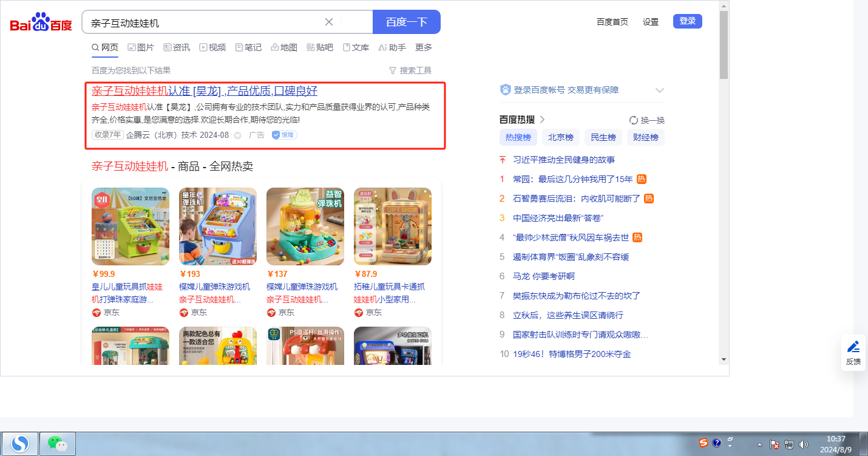
Task: Click the volume speaker tray icon
Action: [x=804, y=444]
